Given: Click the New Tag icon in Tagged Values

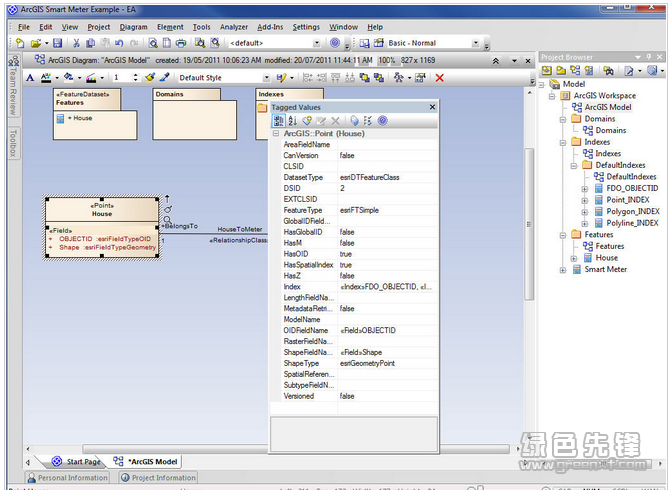Looking at the screenshot, I should pyautogui.click(x=307, y=121).
